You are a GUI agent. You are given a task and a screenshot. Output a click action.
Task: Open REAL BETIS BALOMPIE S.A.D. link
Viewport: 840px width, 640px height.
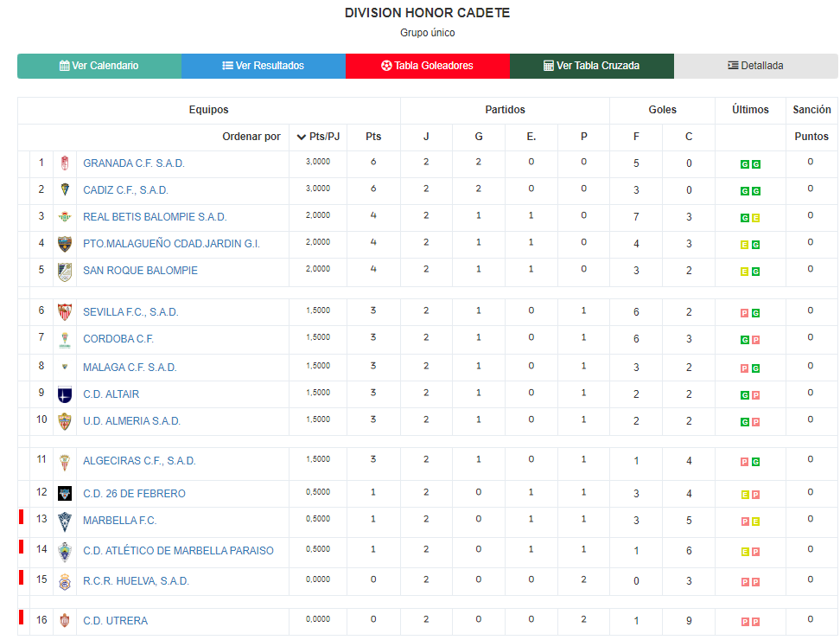[155, 217]
